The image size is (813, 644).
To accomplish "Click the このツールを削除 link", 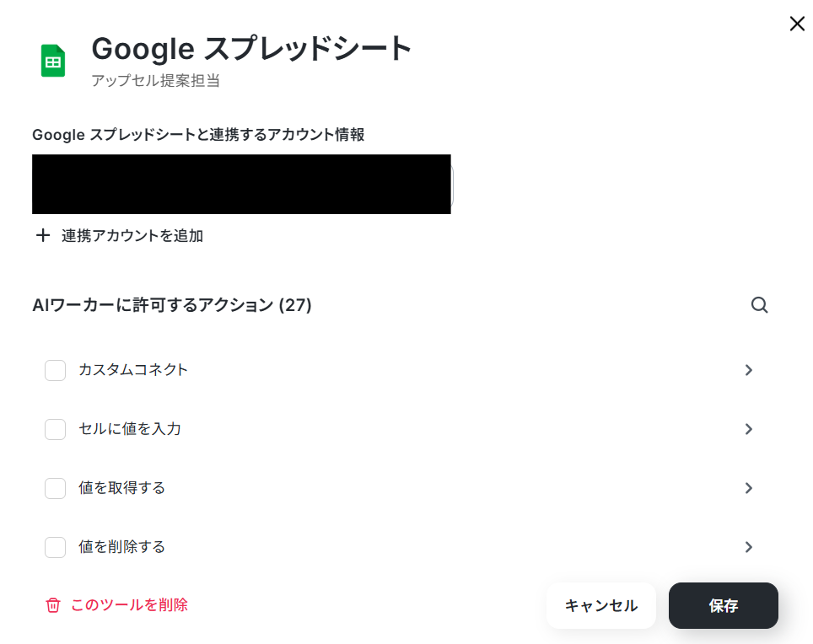I will [x=129, y=604].
